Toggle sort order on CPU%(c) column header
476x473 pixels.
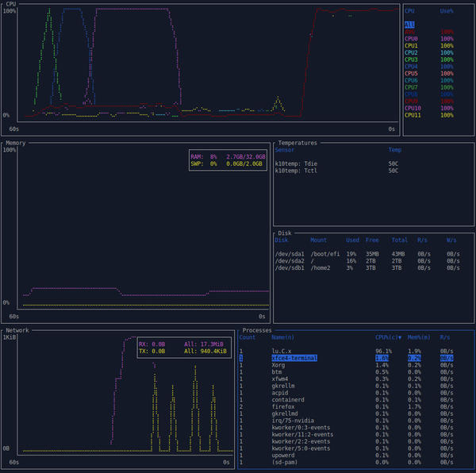pyautogui.click(x=388, y=337)
